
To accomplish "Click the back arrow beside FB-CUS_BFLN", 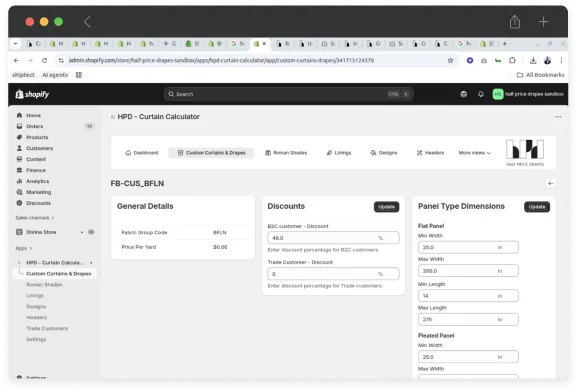I will point(551,183).
